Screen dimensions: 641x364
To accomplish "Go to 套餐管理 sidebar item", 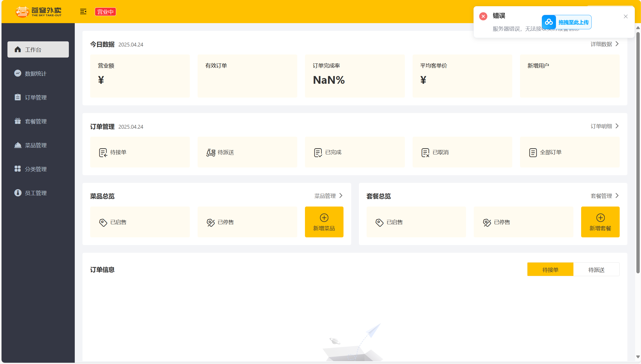I will coord(35,121).
